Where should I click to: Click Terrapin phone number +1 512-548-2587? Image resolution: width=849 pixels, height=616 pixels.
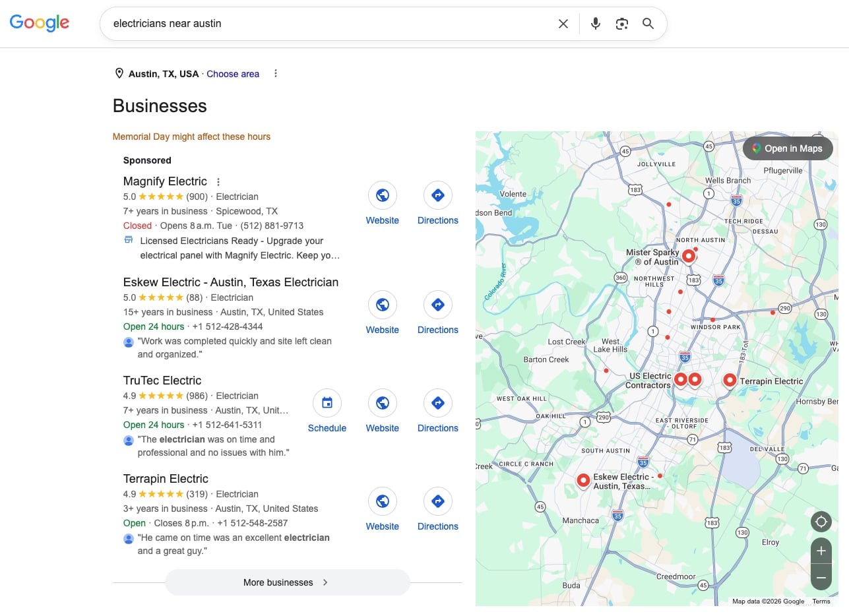(252, 523)
